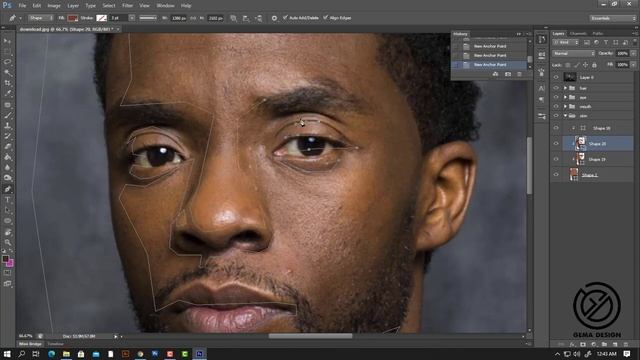Select the Magic Wand tool

pyautogui.click(x=7, y=73)
